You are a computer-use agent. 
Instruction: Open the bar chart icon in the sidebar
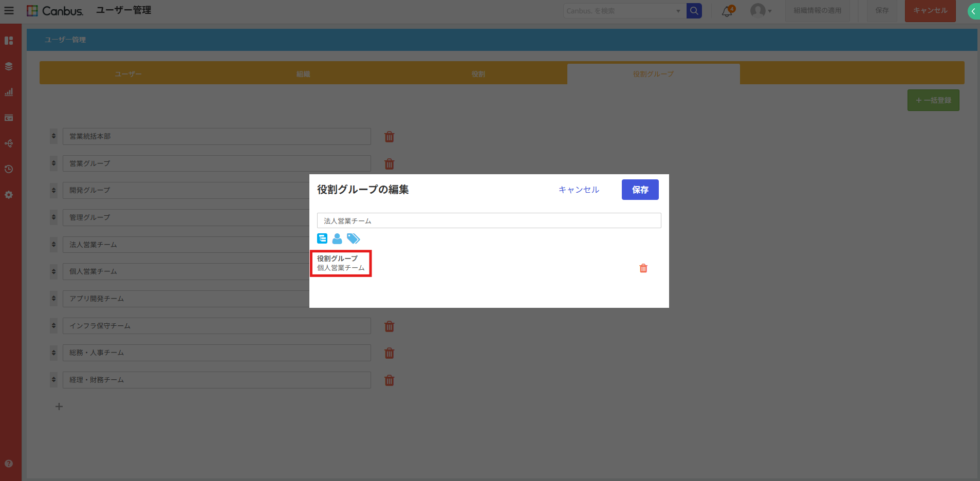[9, 92]
